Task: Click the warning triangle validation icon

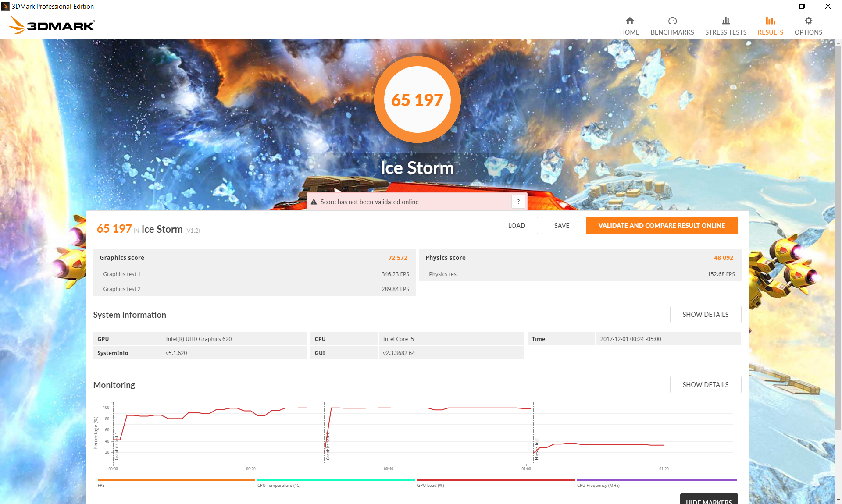Action: [x=314, y=202]
